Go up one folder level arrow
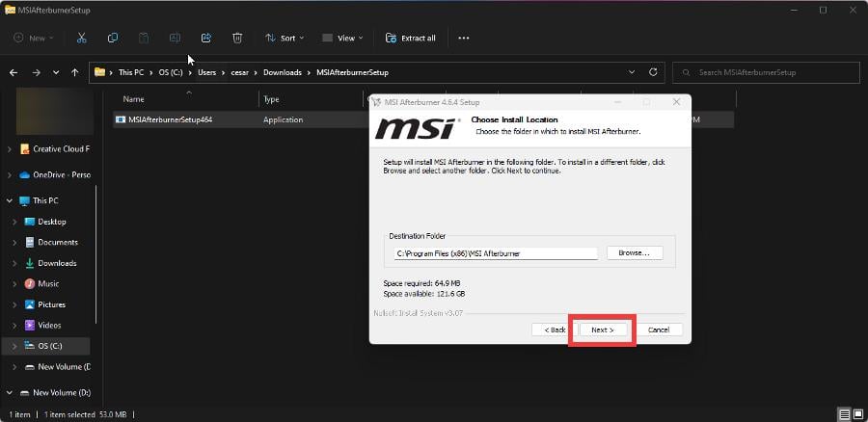This screenshot has height=422, width=868. 74,72
